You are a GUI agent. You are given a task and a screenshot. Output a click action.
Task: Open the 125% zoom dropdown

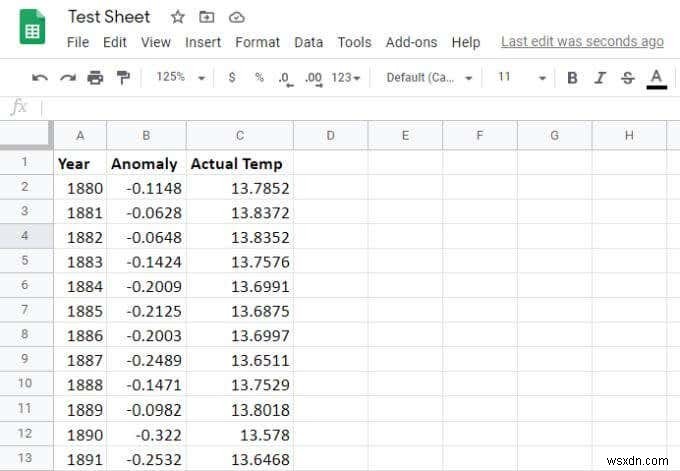click(x=180, y=78)
